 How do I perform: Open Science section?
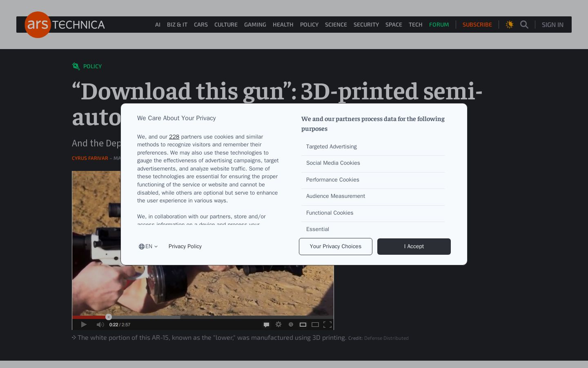[x=336, y=25]
